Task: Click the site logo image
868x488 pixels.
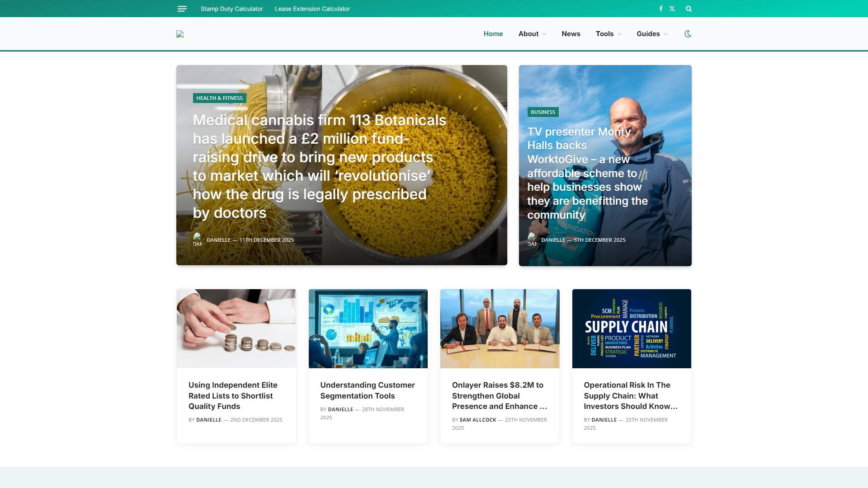Action: 180,33
